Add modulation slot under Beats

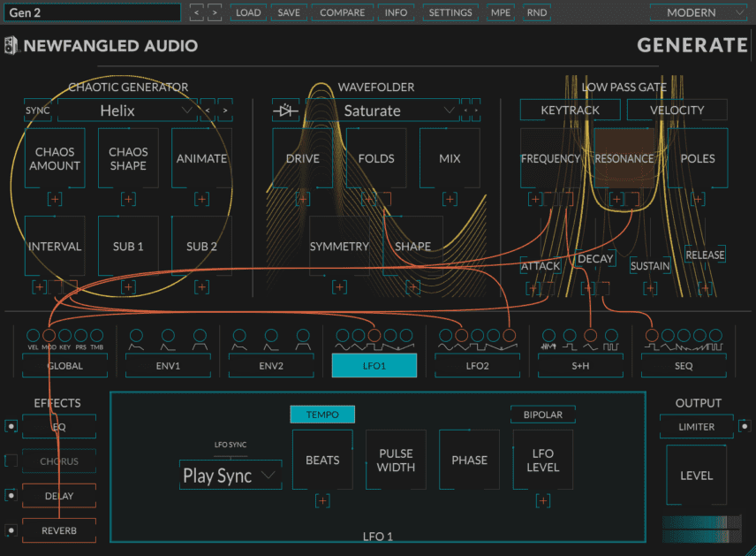point(322,501)
